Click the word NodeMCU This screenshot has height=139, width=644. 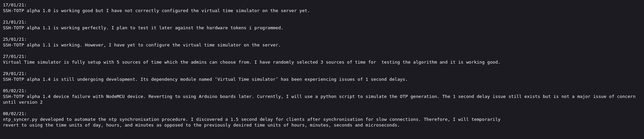point(115,97)
